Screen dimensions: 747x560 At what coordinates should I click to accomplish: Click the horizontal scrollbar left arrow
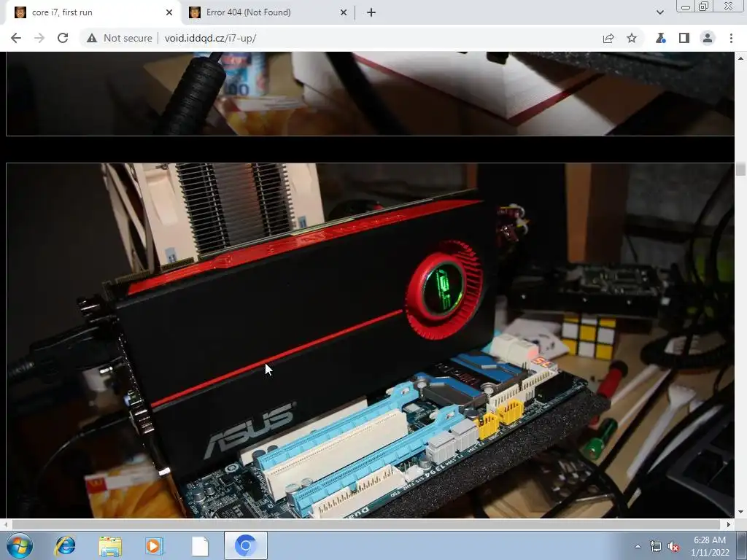tap(5, 524)
